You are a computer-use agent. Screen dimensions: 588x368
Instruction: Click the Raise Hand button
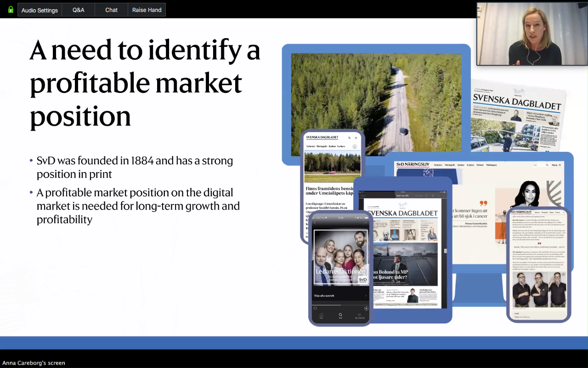coord(147,10)
